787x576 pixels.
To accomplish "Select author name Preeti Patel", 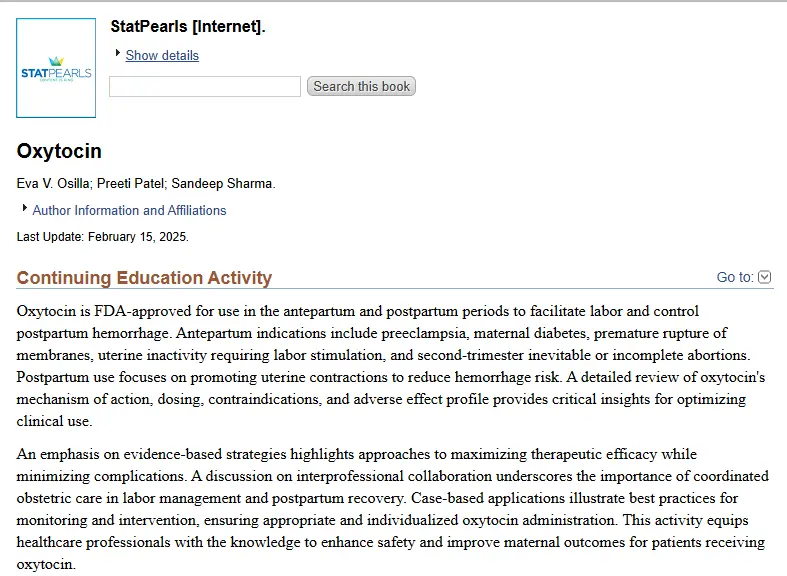I will (x=130, y=184).
